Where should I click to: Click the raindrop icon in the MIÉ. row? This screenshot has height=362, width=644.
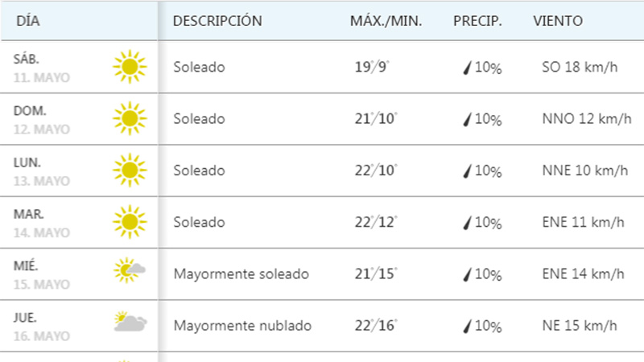[468, 274]
